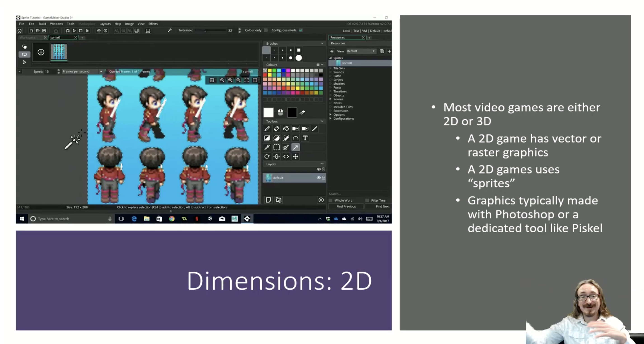The image size is (644, 344).
Task: Click the VM target link
Action: [x=364, y=31]
